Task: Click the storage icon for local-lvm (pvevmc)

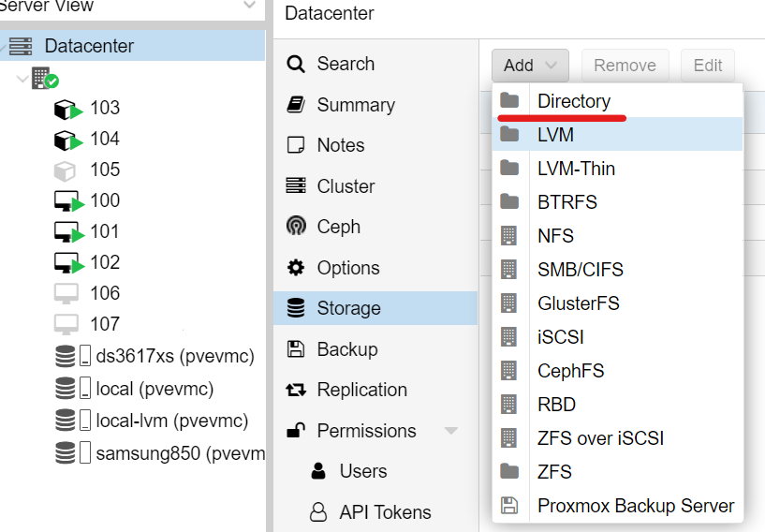Action: (x=66, y=421)
